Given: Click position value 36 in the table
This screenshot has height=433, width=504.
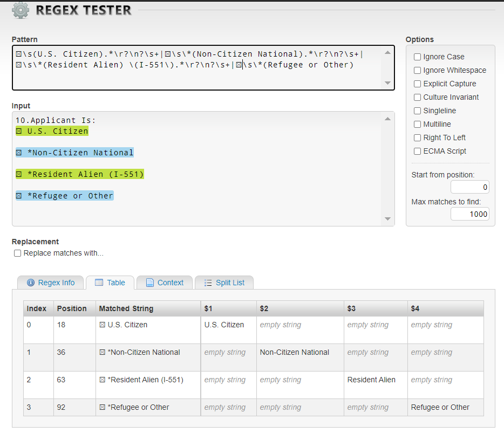Looking at the screenshot, I should [61, 352].
